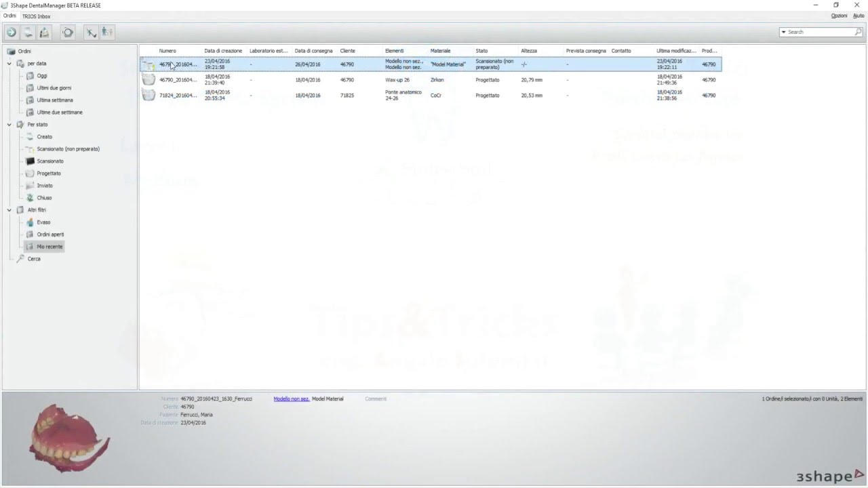Image resolution: width=868 pixels, height=488 pixels.
Task: Click the Wax-up 26 element cell
Action: [x=397, y=80]
